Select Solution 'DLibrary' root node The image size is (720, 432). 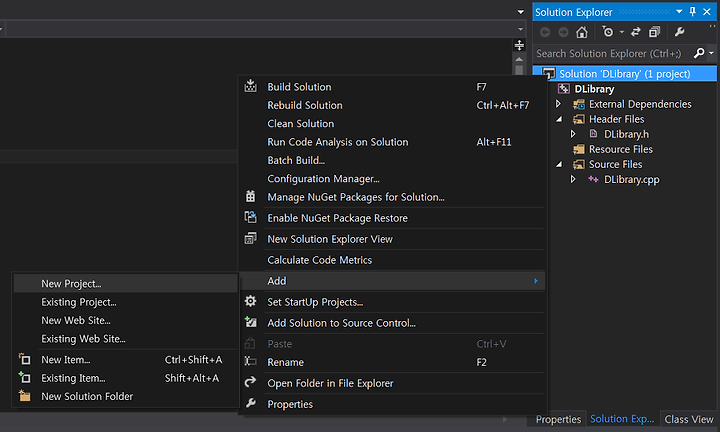pos(624,73)
